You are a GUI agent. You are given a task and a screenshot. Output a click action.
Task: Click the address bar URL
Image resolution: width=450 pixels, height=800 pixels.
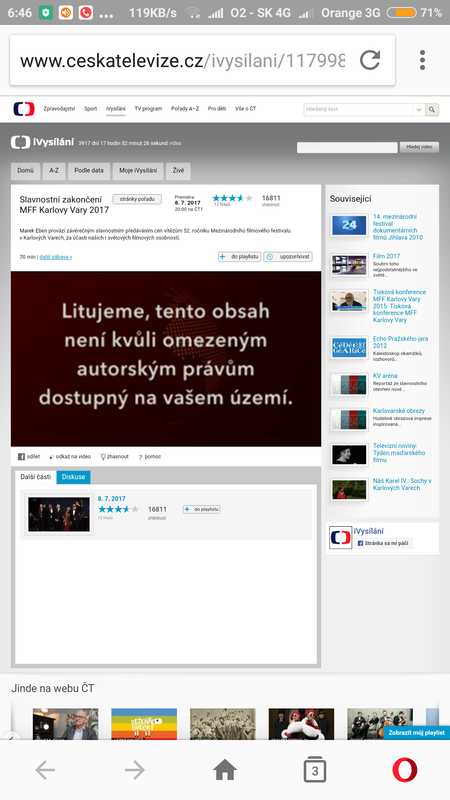(183, 61)
